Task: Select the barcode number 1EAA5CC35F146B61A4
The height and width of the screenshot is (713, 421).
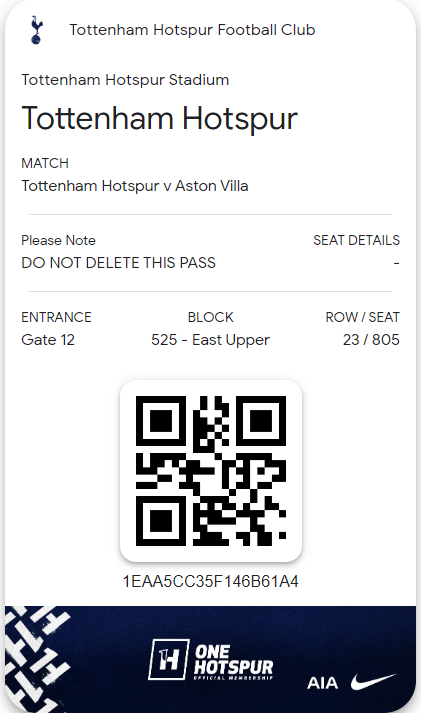Action: (x=210, y=582)
